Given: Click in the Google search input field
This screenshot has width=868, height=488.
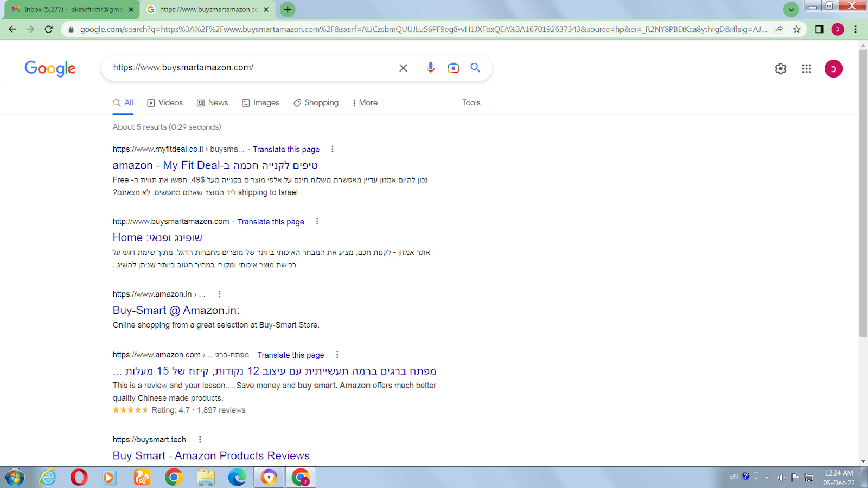Looking at the screenshot, I should 252,68.
